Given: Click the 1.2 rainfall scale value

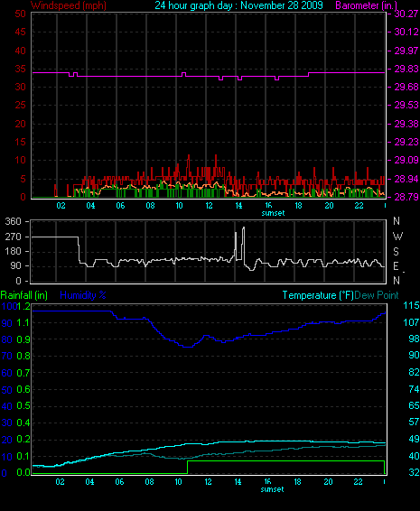Looking at the screenshot, I should (23, 306).
